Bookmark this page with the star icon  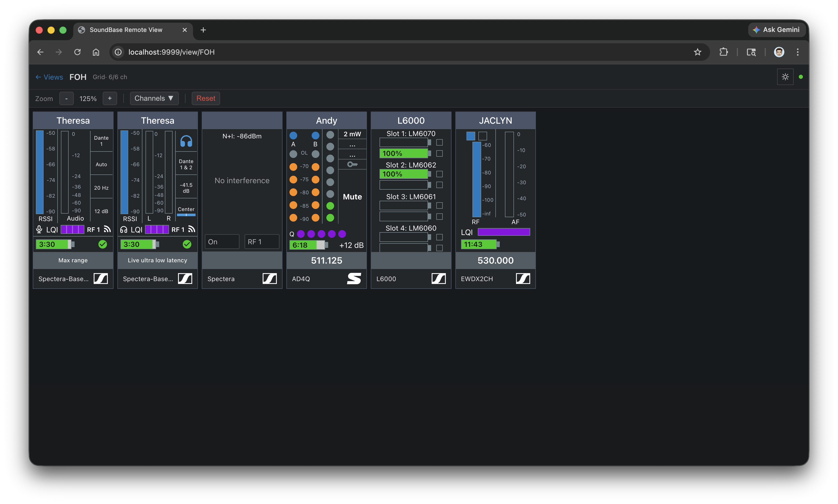697,52
